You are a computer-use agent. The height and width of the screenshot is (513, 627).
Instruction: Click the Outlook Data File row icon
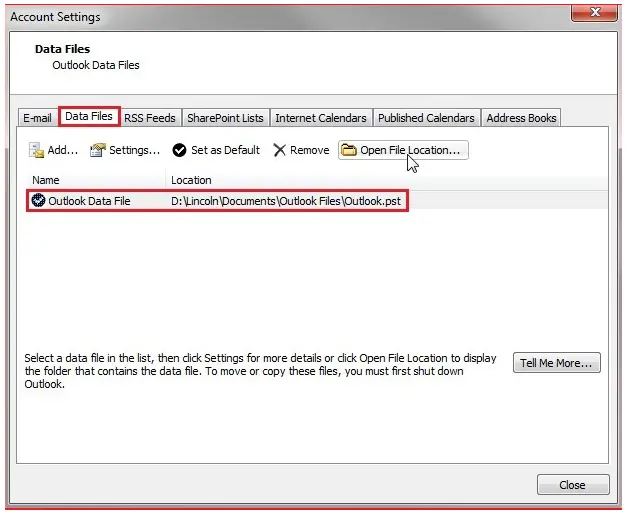point(38,200)
